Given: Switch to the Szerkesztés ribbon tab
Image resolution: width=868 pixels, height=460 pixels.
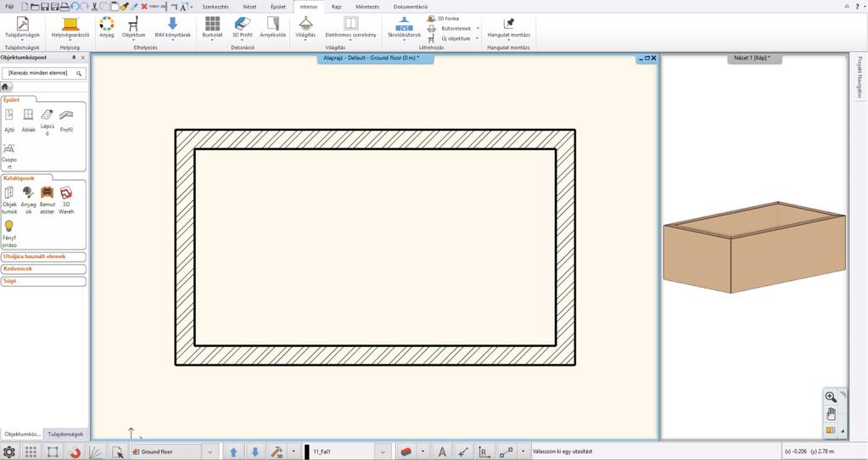Looking at the screenshot, I should click(x=216, y=7).
